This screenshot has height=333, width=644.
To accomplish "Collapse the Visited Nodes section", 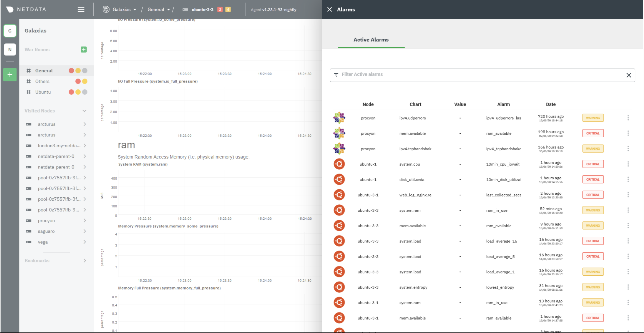I will 85,111.
